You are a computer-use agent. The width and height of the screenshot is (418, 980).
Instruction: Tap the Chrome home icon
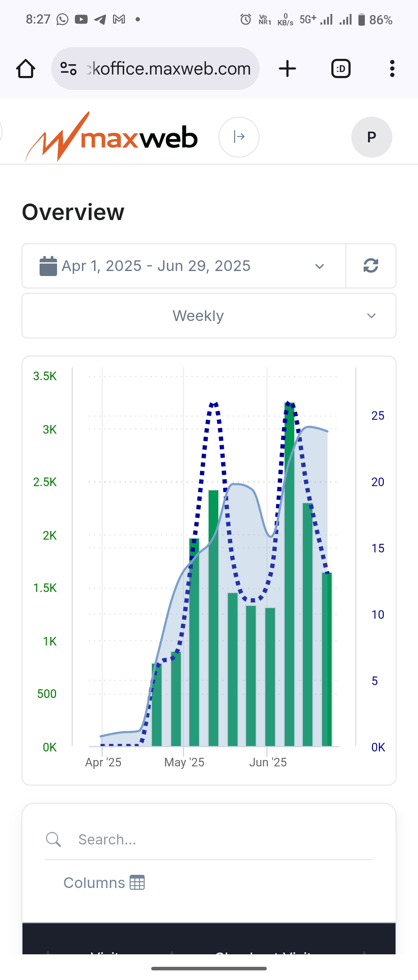click(x=26, y=69)
